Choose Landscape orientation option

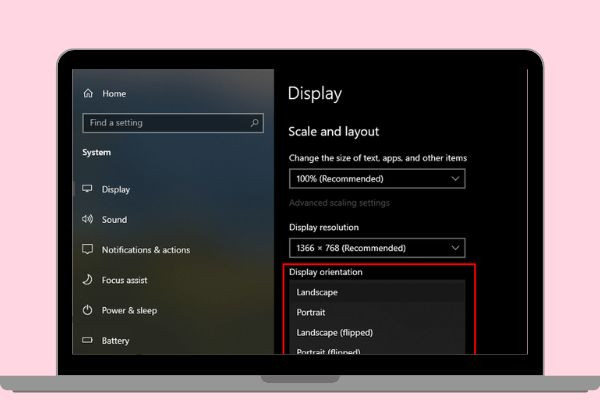click(377, 292)
